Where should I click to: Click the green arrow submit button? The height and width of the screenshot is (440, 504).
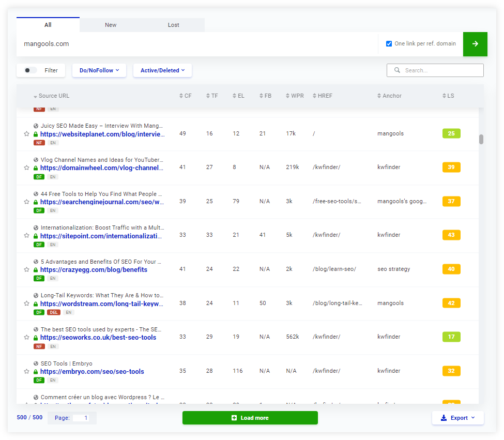475,44
